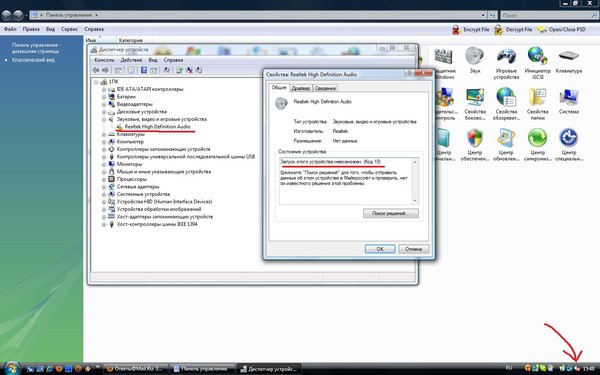Open the Звук (Sound) control panel icon
This screenshot has width=600, height=375.
[x=475, y=60]
